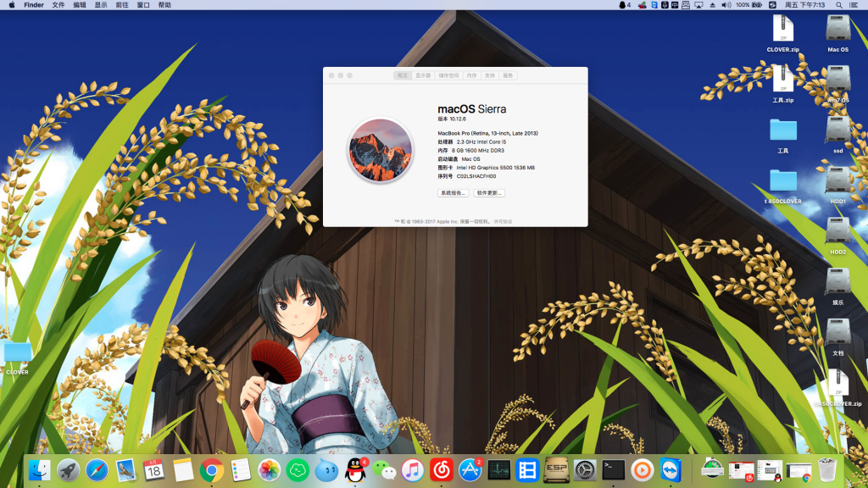Image resolution: width=868 pixels, height=488 pixels.
Task: Select the HDD2 drive on the desktop
Action: [837, 236]
